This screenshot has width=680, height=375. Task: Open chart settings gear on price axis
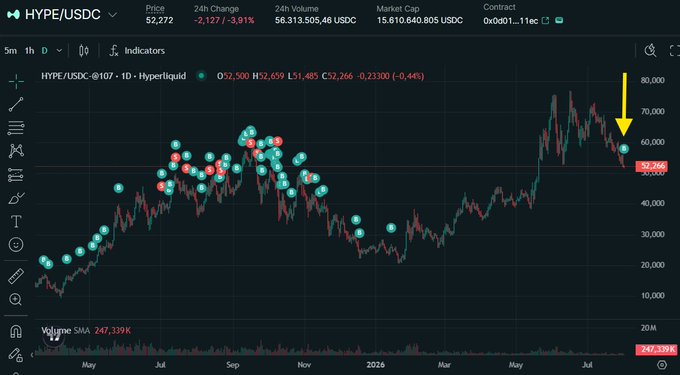(662, 364)
